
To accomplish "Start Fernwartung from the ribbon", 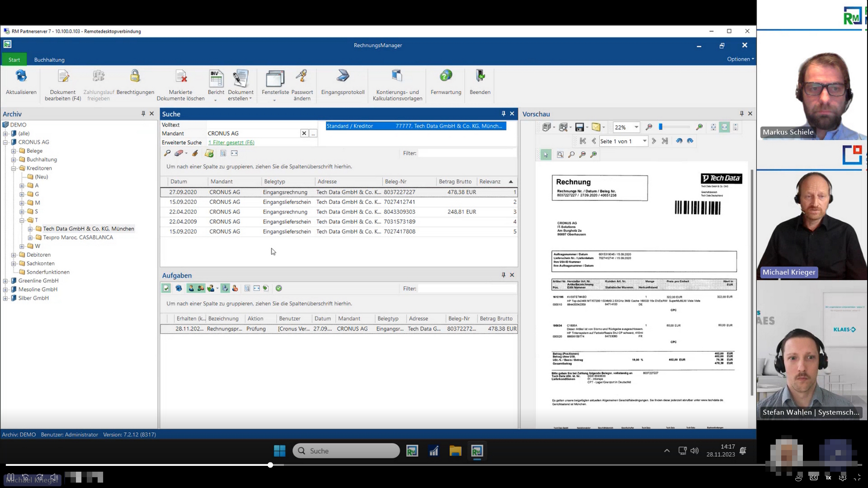I will (x=446, y=82).
